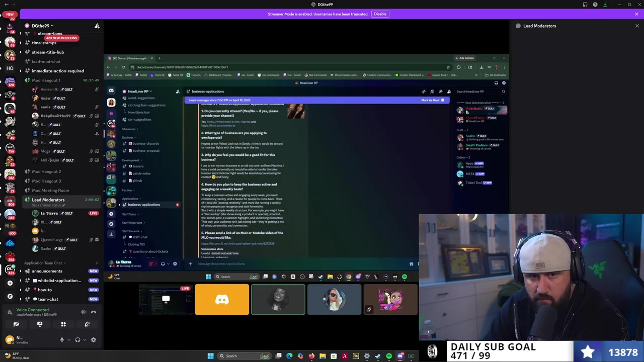Open the soundboard button
This screenshot has height=362, width=644.
pyautogui.click(x=87, y=324)
